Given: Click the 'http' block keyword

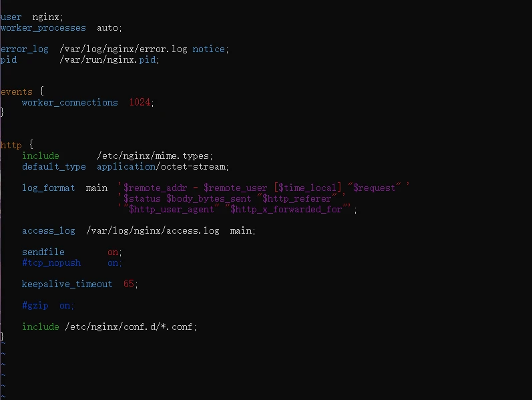Looking at the screenshot, I should point(11,145).
